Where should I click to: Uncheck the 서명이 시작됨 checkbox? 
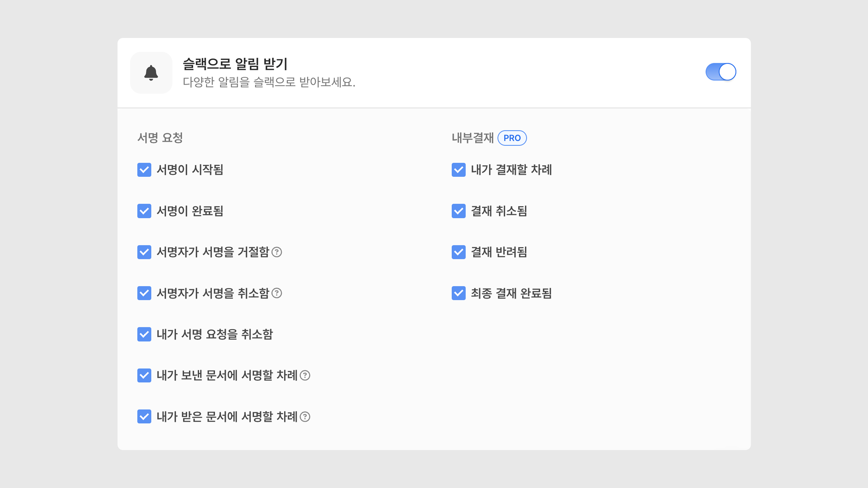144,170
